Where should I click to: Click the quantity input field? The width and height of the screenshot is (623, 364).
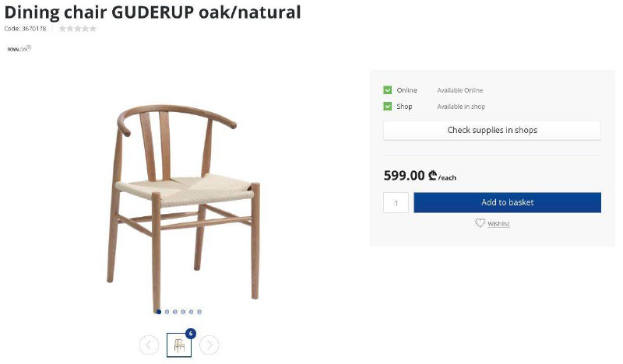click(x=396, y=202)
